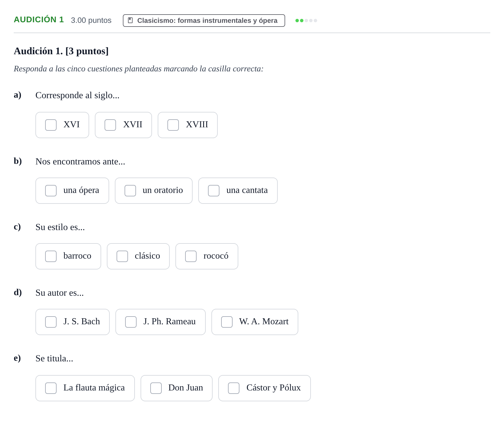
Task: Tick 'Cástor y Pólux' title
Action: point(234,388)
